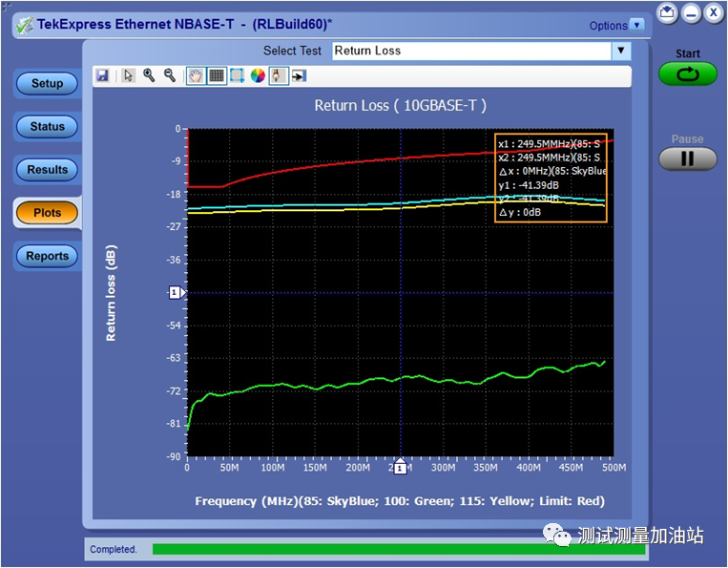The height and width of the screenshot is (568, 728).
Task: Click the 'Δx : 0MHz' readout line
Action: click(x=552, y=171)
